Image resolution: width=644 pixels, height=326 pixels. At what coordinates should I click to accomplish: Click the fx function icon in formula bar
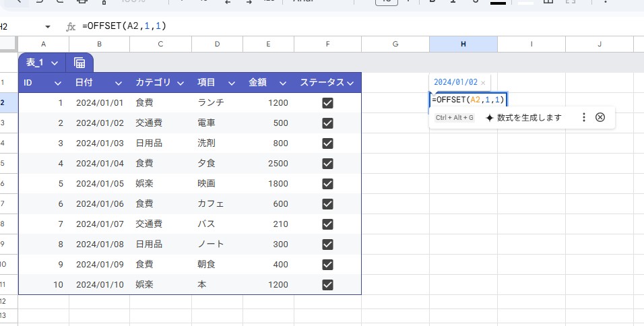[x=71, y=26]
